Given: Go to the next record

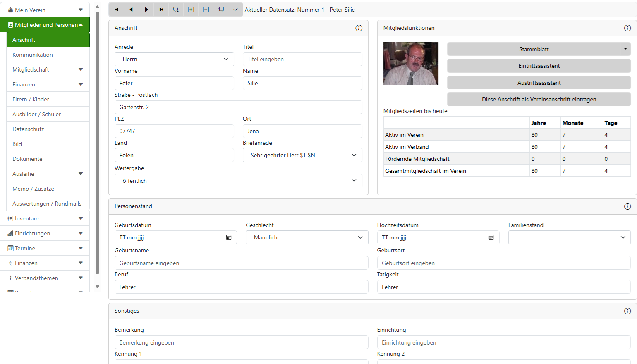Looking at the screenshot, I should pos(146,10).
